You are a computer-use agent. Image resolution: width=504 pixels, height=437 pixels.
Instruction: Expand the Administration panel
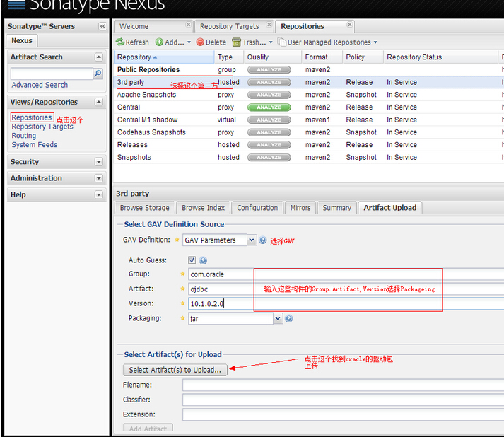click(x=99, y=178)
